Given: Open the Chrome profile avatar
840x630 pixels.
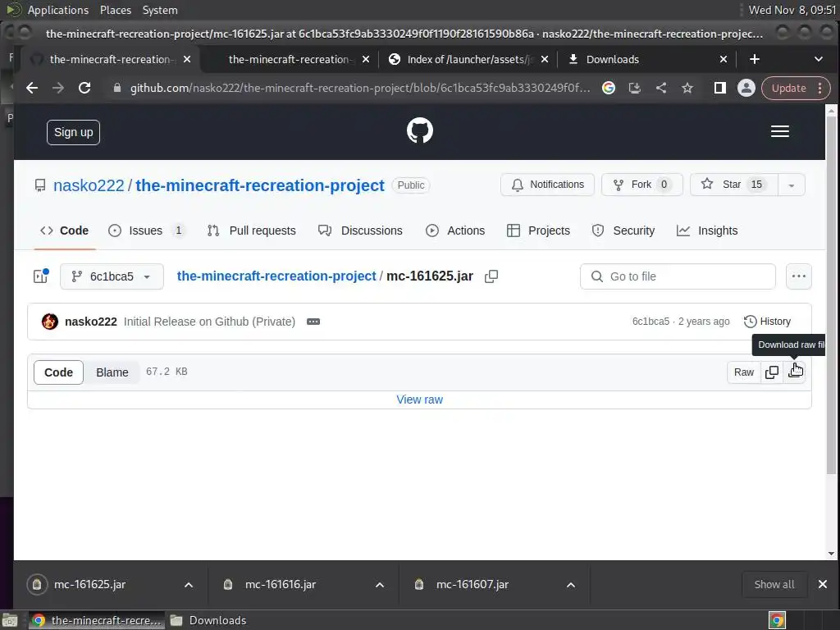Looking at the screenshot, I should (746, 88).
